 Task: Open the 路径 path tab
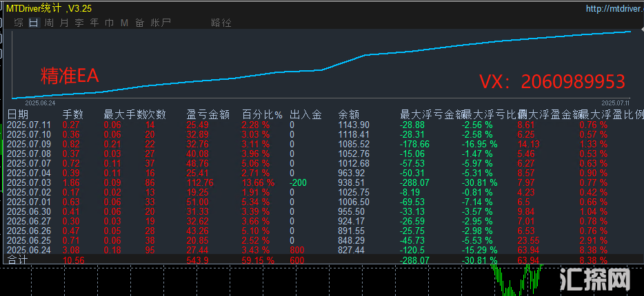221,23
